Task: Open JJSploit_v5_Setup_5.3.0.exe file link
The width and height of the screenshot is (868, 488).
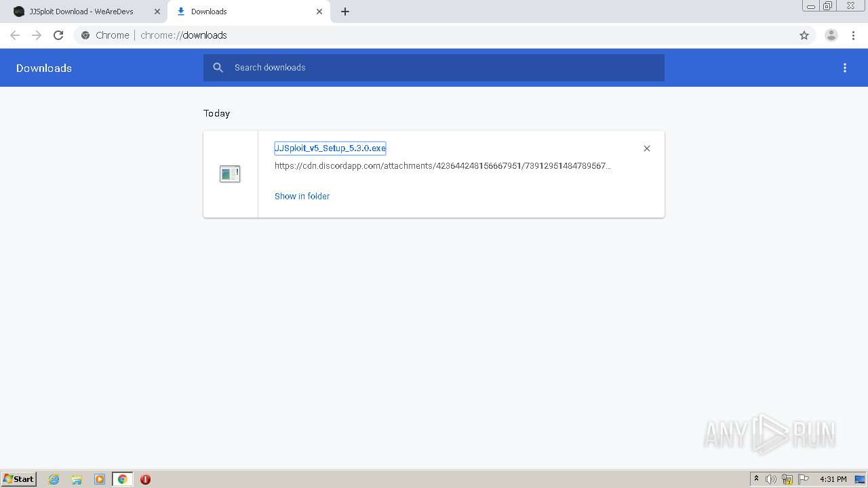Action: (330, 148)
